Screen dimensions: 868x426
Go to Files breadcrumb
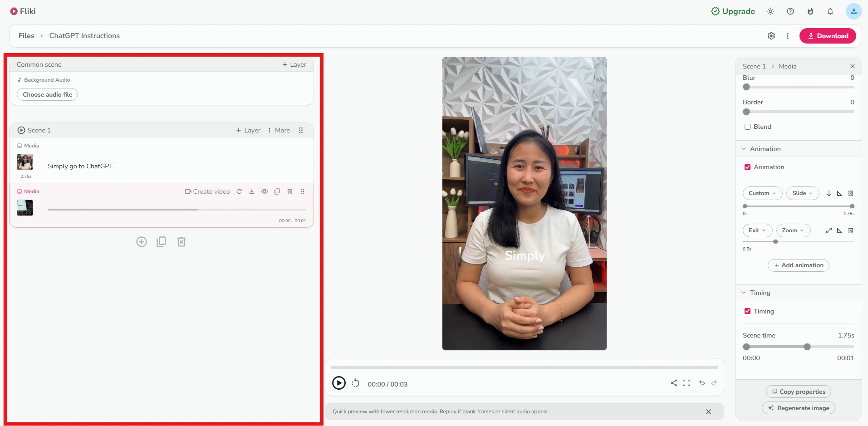[x=26, y=36]
